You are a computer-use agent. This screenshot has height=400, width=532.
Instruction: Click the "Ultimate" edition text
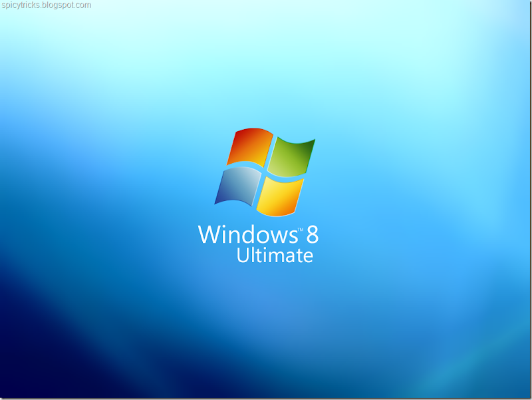275,256
